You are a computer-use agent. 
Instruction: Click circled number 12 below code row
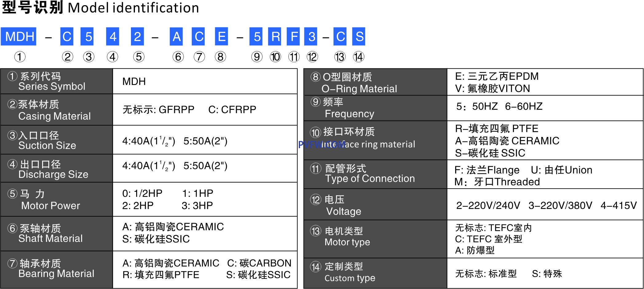(x=312, y=57)
